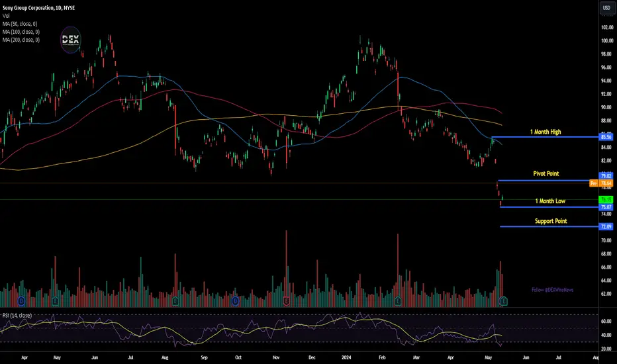Screen dimensions: 617x364
Task: Open the USD currency selector
Action: pos(606,8)
